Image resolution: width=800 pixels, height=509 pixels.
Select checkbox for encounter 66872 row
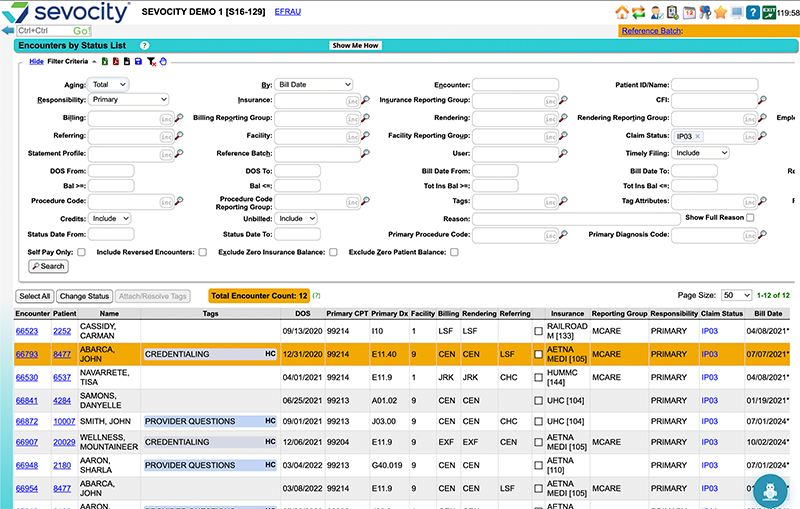click(x=538, y=421)
